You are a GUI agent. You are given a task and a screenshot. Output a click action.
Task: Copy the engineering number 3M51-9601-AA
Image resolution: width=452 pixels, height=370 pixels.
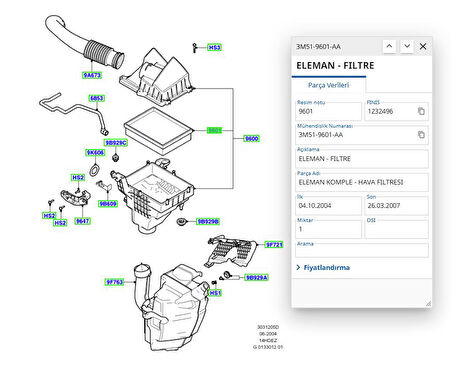point(421,135)
